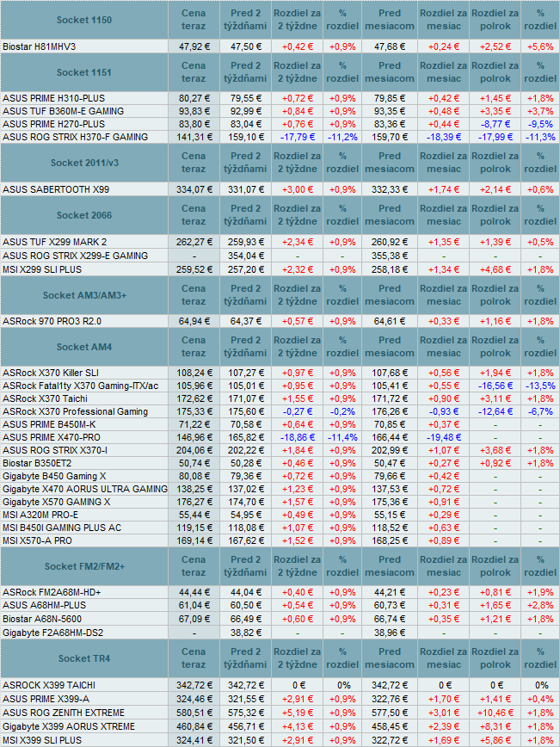Click ASRock 970 PRO3 R2.0 name
The width and height of the screenshot is (560, 747).
52,322
